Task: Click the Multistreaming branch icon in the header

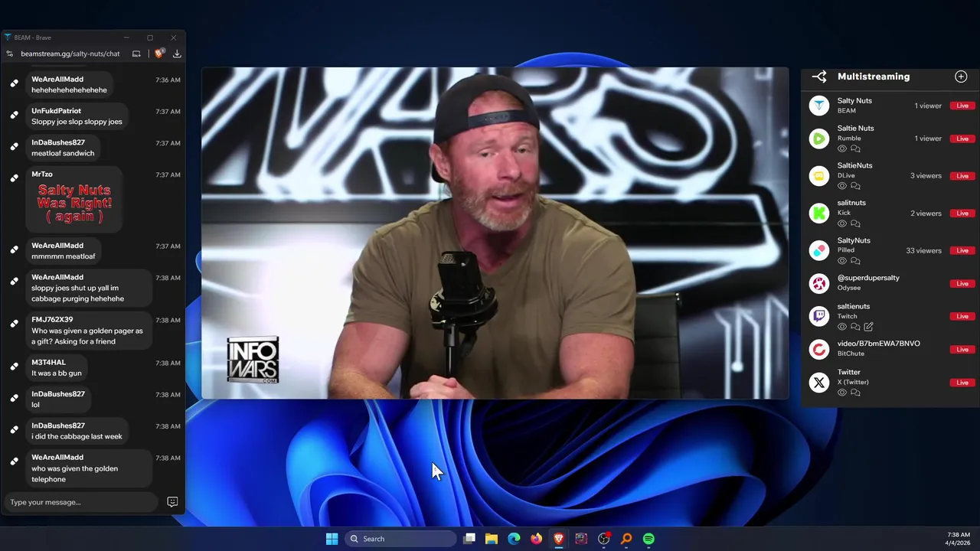Action: pos(819,77)
